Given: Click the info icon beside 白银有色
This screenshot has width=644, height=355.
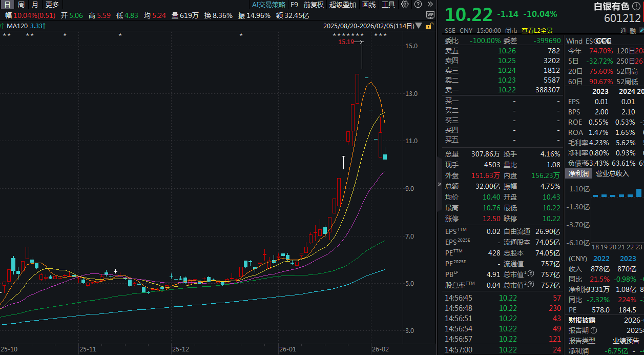Looking at the screenshot, I should coord(636,6).
